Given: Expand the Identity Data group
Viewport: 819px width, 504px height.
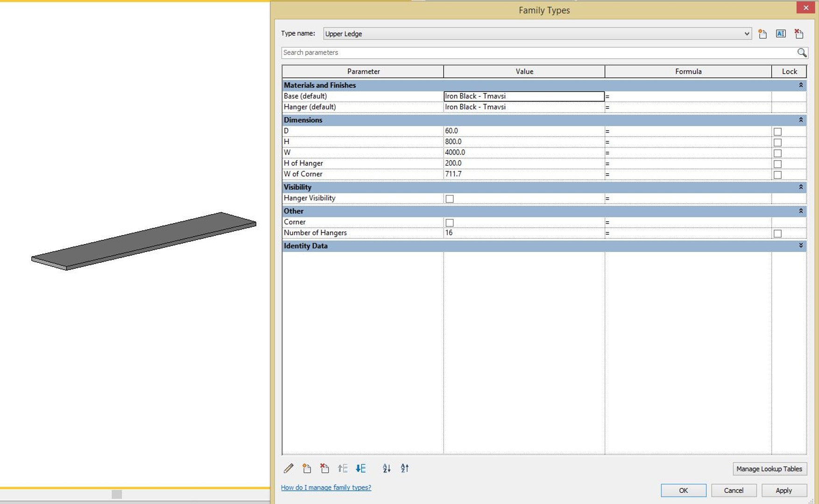Looking at the screenshot, I should [x=801, y=245].
